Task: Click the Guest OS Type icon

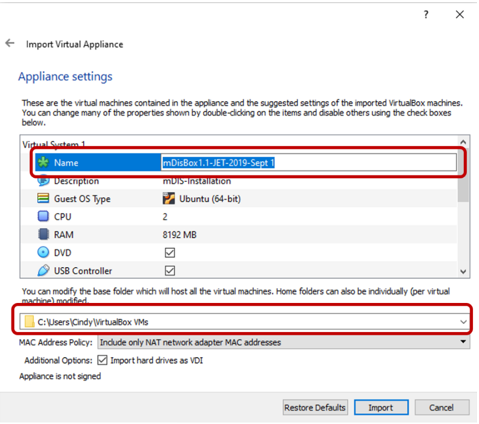Action: pos(43,198)
